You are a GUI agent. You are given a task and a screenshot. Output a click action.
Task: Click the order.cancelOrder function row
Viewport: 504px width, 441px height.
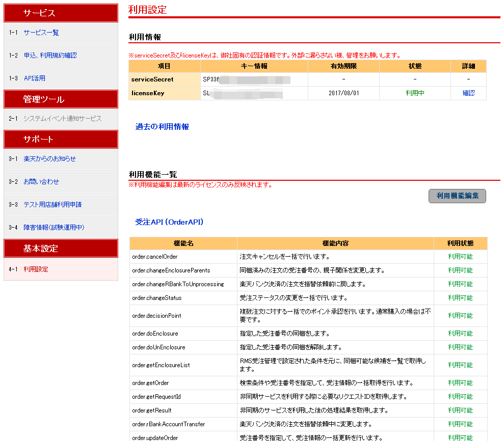point(155,257)
